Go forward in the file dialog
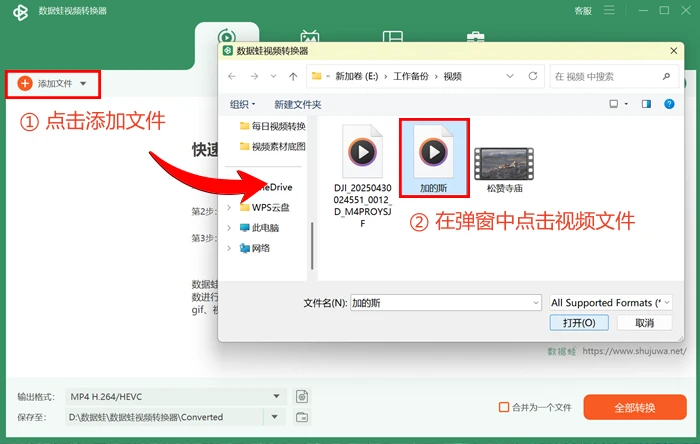Screen dimensions: 700x444 [x=254, y=76]
